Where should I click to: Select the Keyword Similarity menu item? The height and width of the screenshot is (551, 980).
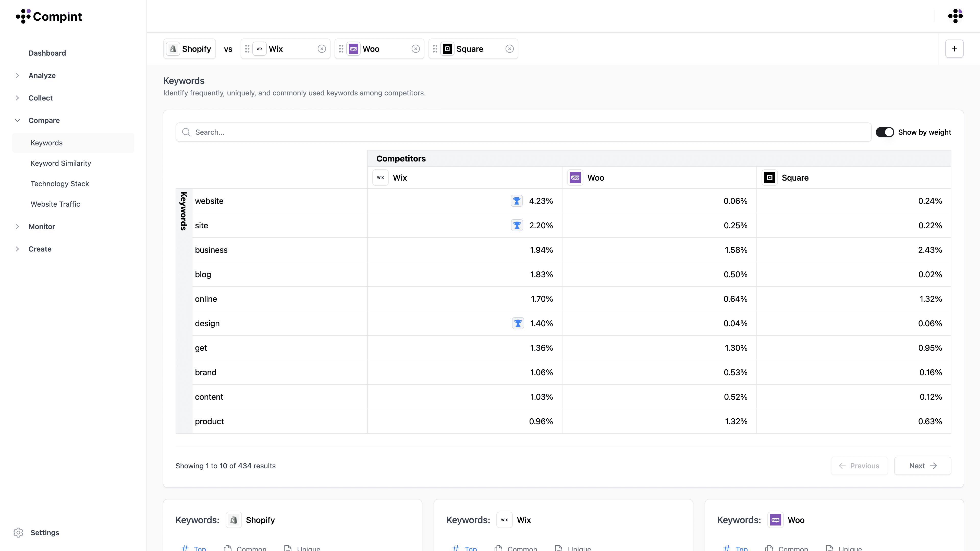pyautogui.click(x=60, y=163)
